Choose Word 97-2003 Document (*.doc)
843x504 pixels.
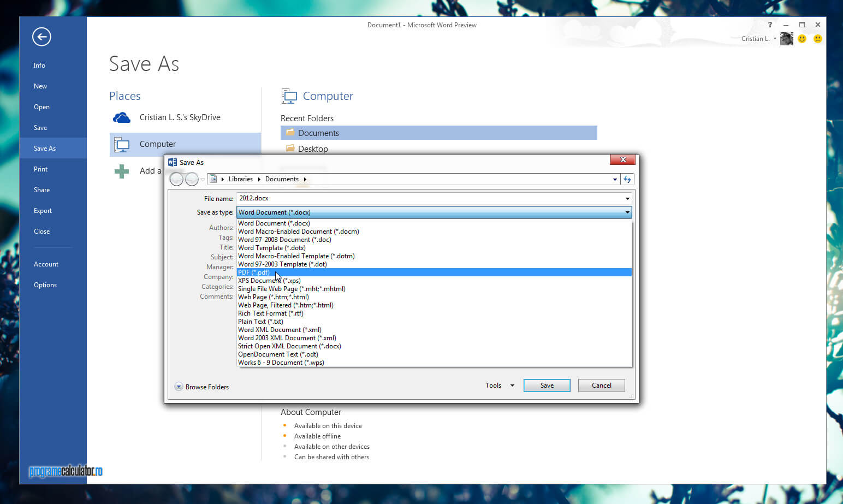pyautogui.click(x=434, y=240)
